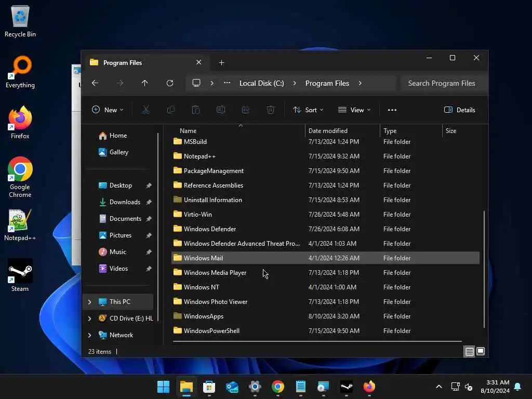
Task: Open Outlook from taskbar
Action: (x=232, y=387)
